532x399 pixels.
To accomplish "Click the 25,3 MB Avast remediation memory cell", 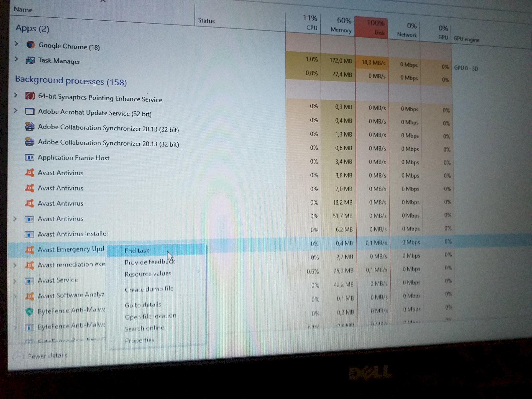I will click(x=343, y=271).
